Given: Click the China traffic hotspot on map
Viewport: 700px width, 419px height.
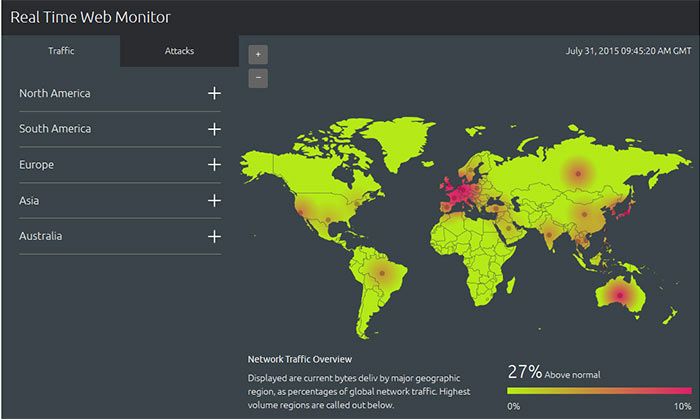Looking at the screenshot, I should click(584, 215).
